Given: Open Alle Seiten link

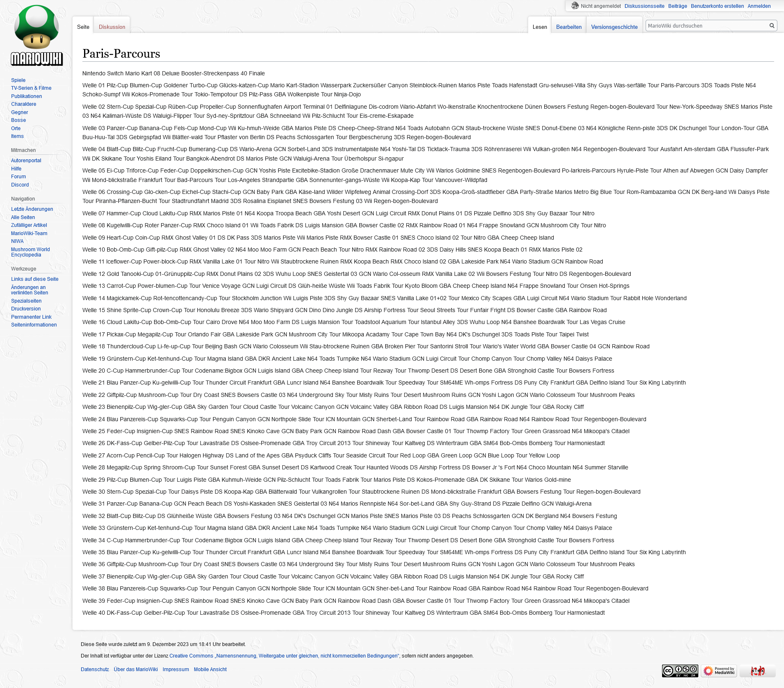Looking at the screenshot, I should click(23, 217).
